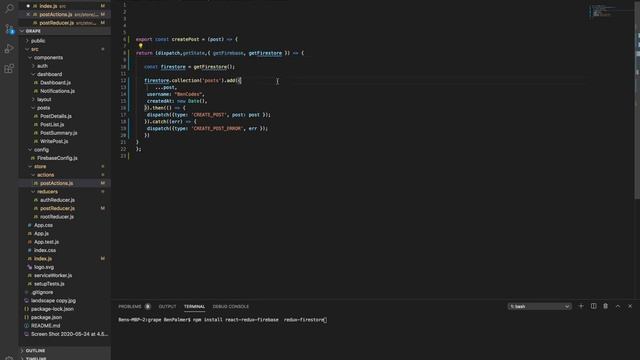Select the Terminal tab

point(194,307)
